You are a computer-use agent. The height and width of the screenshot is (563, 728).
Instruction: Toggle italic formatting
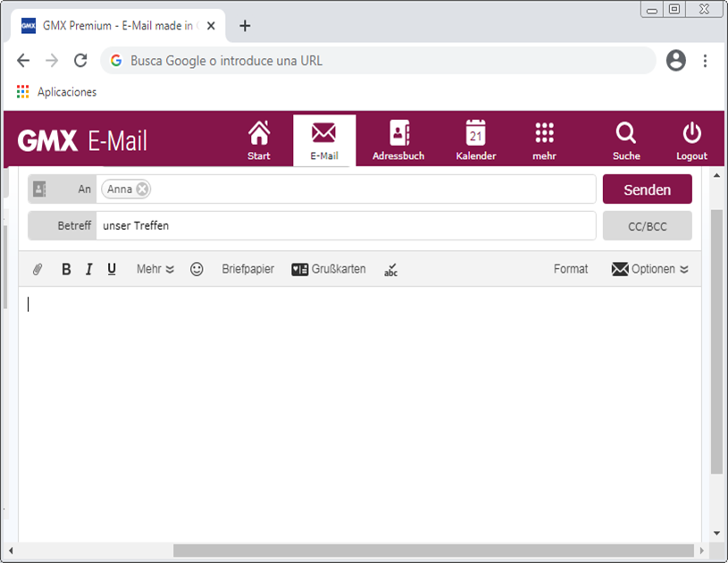[x=88, y=269]
